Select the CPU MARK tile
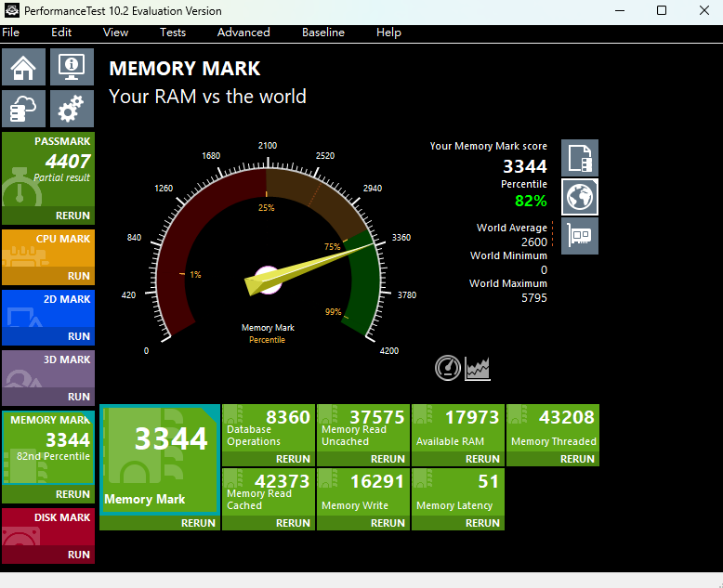The height and width of the screenshot is (588, 723). [x=48, y=248]
